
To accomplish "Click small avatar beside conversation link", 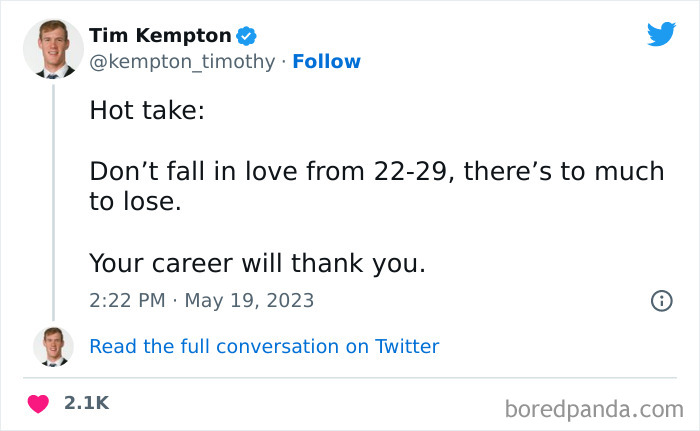I will click(52, 346).
